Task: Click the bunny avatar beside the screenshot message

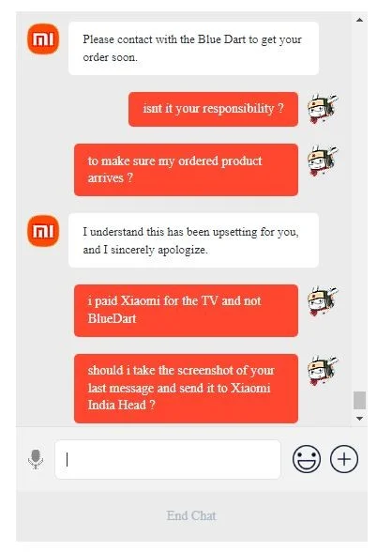Action: (x=323, y=371)
